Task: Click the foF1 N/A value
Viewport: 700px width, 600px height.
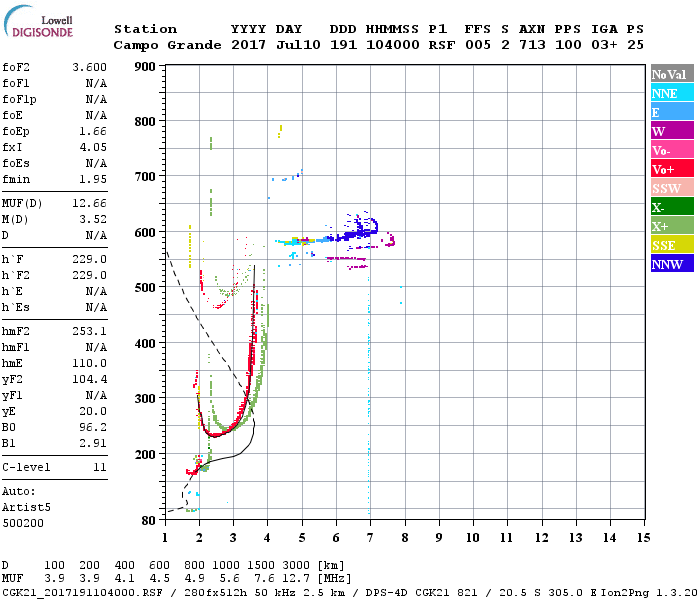Action: (96, 83)
